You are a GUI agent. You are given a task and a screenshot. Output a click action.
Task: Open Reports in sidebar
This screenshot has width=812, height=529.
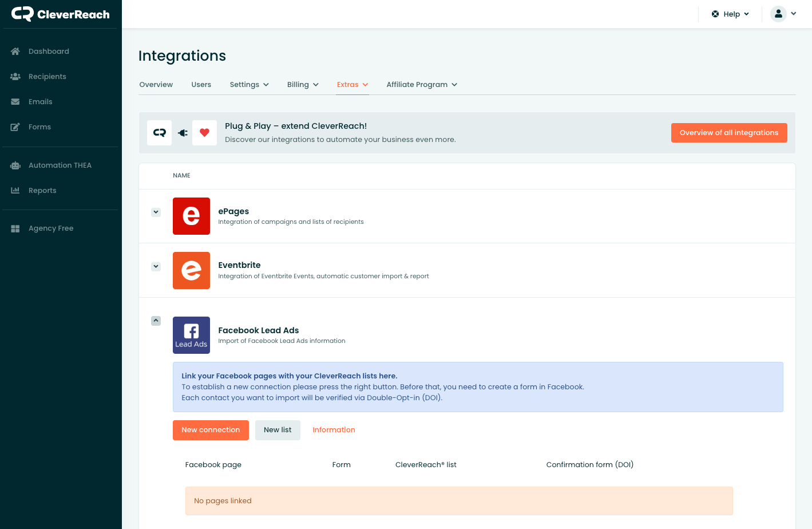[42, 191]
